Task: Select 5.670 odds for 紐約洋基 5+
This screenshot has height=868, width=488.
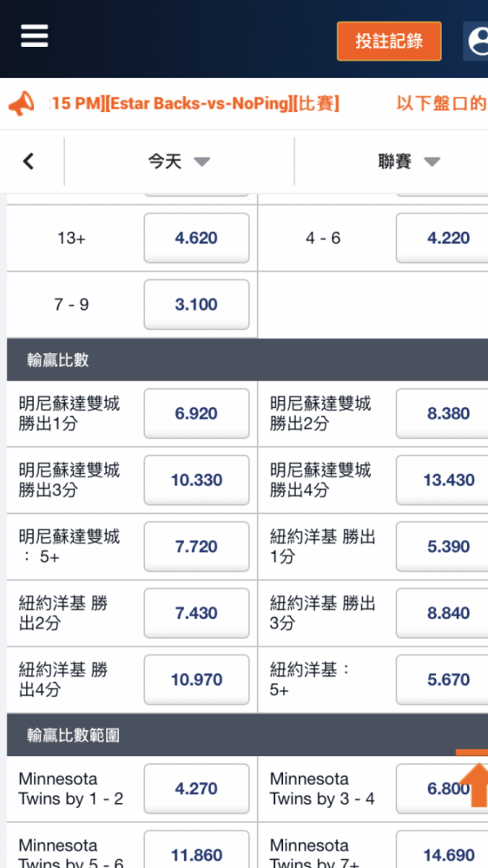Action: (442, 680)
